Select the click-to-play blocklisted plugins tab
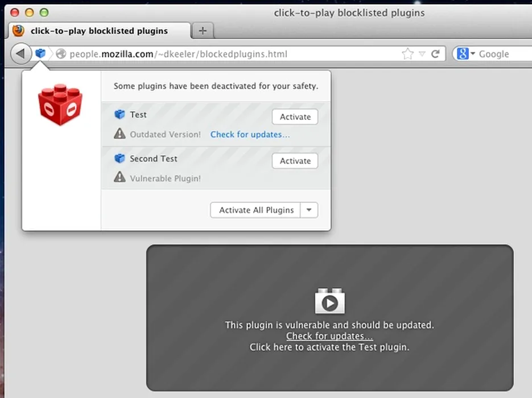 coord(99,31)
